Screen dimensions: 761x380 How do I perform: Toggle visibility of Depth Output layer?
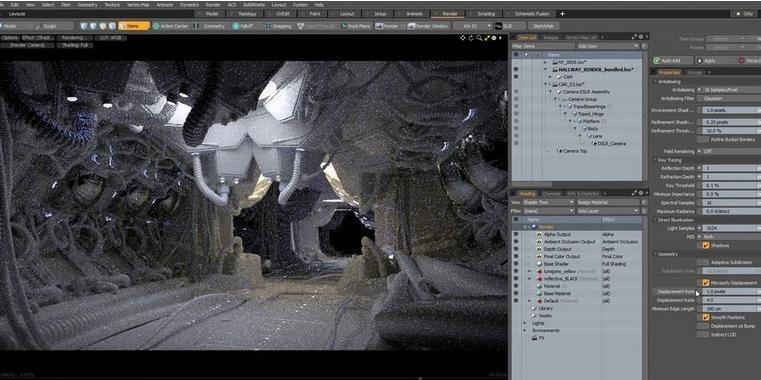(516, 249)
